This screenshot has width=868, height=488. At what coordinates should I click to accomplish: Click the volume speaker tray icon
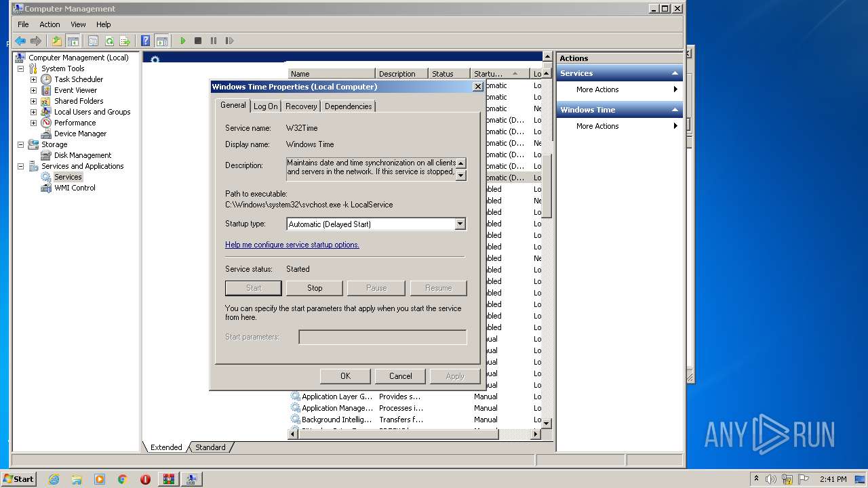click(x=771, y=479)
